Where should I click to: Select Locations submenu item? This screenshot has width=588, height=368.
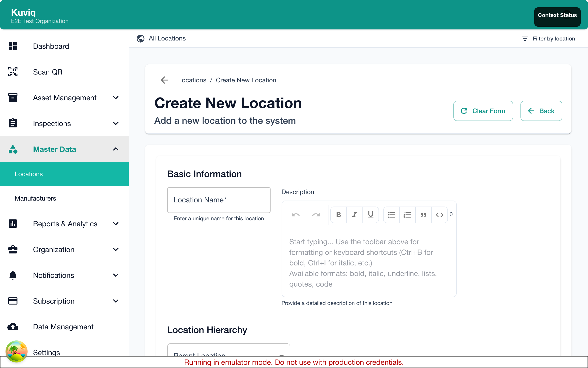[x=64, y=174]
